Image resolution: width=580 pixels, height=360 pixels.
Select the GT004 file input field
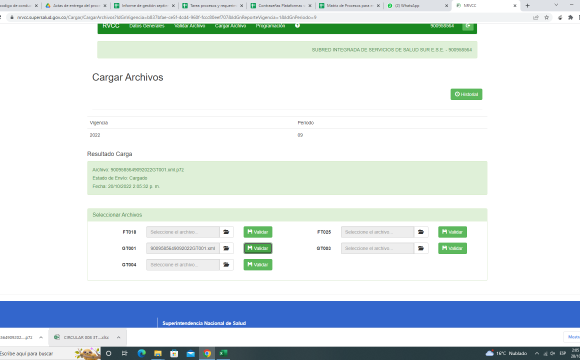[183, 265]
